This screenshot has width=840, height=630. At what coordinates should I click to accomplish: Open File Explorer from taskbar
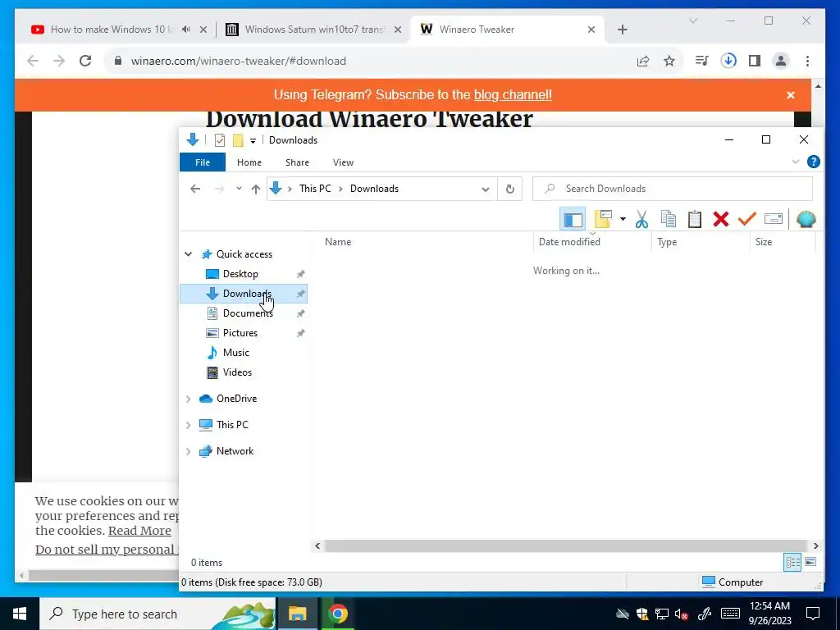click(x=297, y=614)
